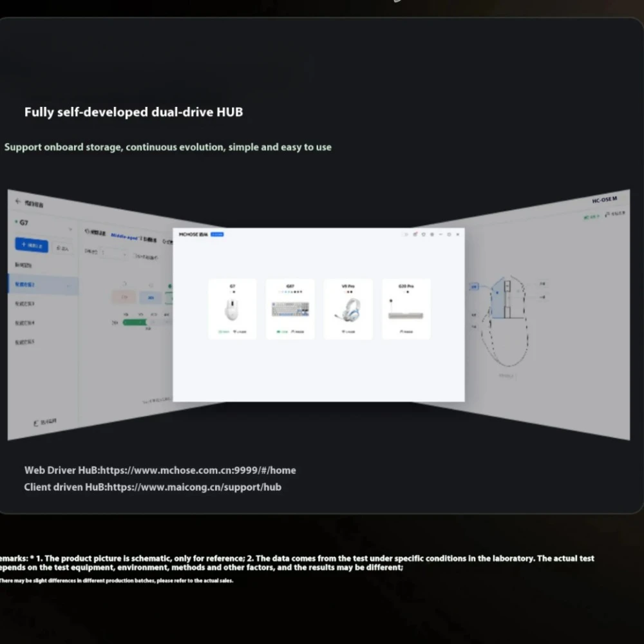Click the notification icon with red dot
This screenshot has height=644, width=644.
pyautogui.click(x=415, y=234)
